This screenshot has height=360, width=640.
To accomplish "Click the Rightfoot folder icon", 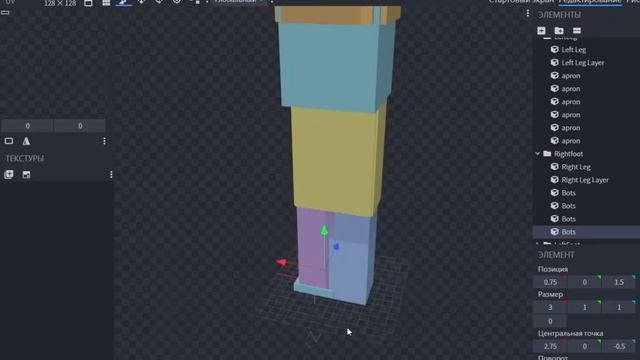I will [x=547, y=153].
